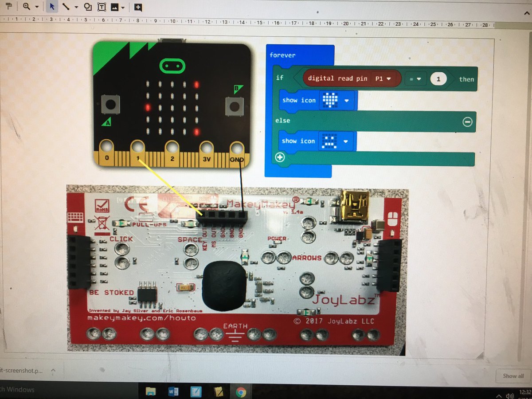Image resolution: width=532 pixels, height=399 pixels.
Task: Open Microsoft Word from the taskbar
Action: [x=173, y=391]
